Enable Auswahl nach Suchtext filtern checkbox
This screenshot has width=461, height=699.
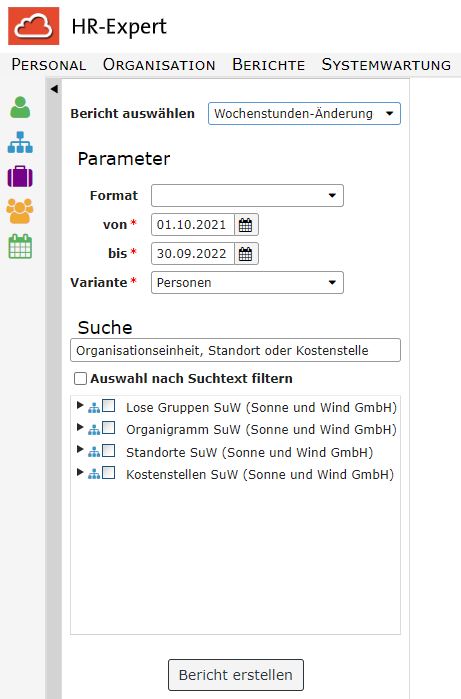[80, 378]
